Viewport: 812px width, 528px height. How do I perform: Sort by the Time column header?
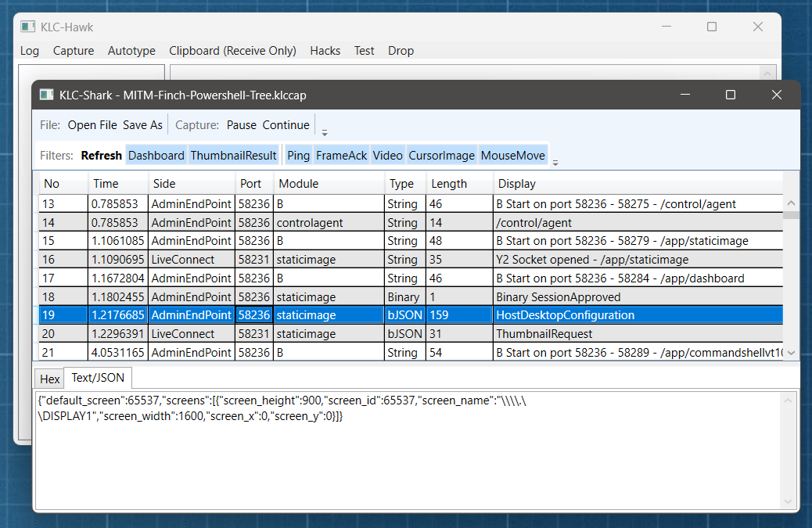(x=118, y=184)
